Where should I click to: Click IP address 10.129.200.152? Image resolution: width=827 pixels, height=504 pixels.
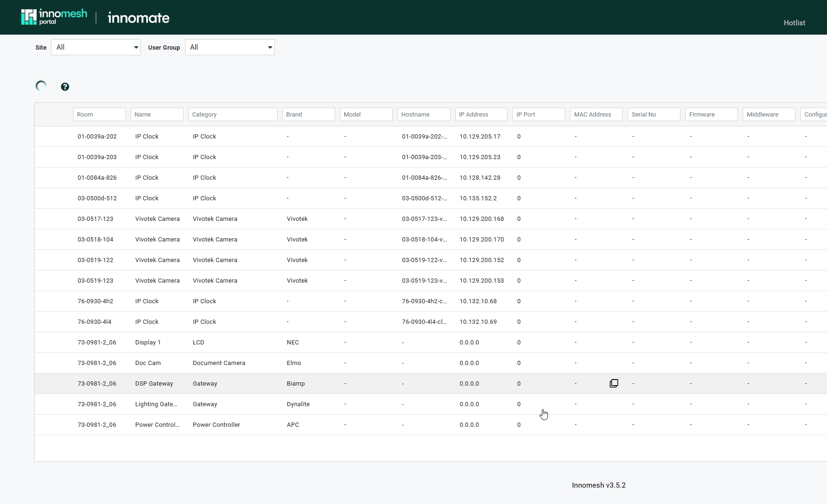click(x=482, y=260)
